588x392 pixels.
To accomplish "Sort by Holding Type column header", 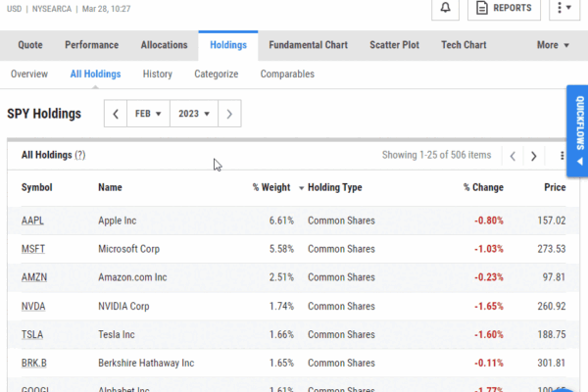I will click(x=335, y=187).
